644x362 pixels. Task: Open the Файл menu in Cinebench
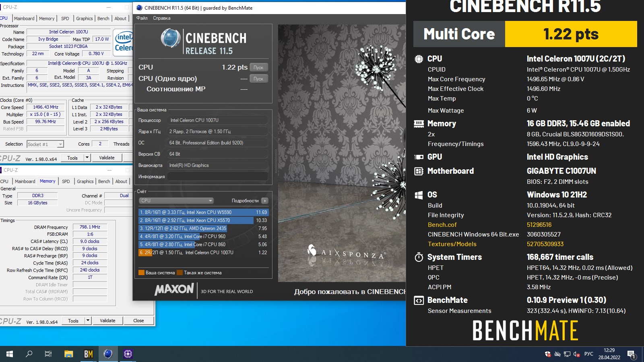click(142, 18)
